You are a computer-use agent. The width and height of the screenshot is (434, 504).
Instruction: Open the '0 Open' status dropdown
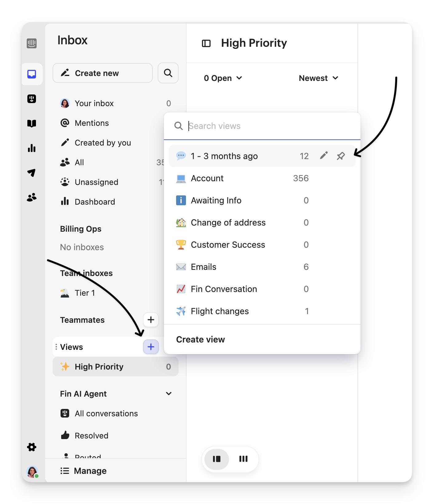(x=223, y=78)
